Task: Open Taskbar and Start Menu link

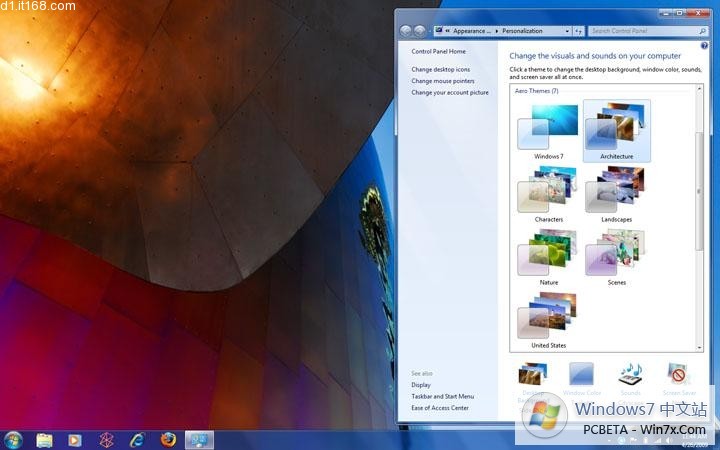Action: click(443, 396)
